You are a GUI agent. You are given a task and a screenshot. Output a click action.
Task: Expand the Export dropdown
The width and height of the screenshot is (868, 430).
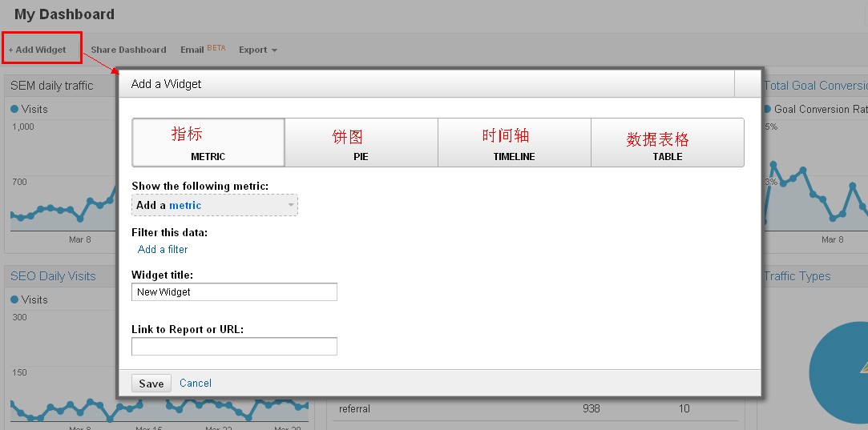click(258, 50)
